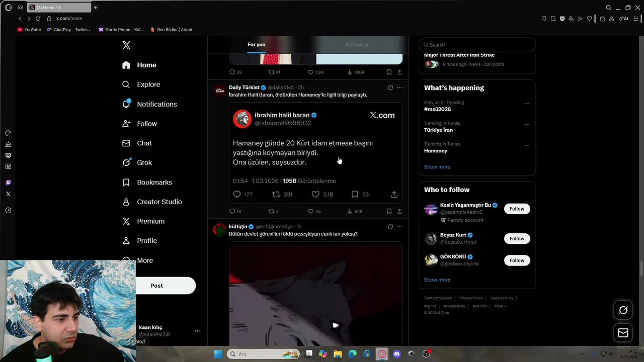Viewport: 644px width, 362px height.
Task: Click the X search field
Action: [x=477, y=45]
